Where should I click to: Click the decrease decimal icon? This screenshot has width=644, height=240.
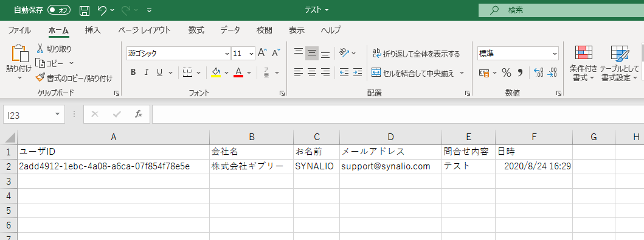pyautogui.click(x=552, y=73)
